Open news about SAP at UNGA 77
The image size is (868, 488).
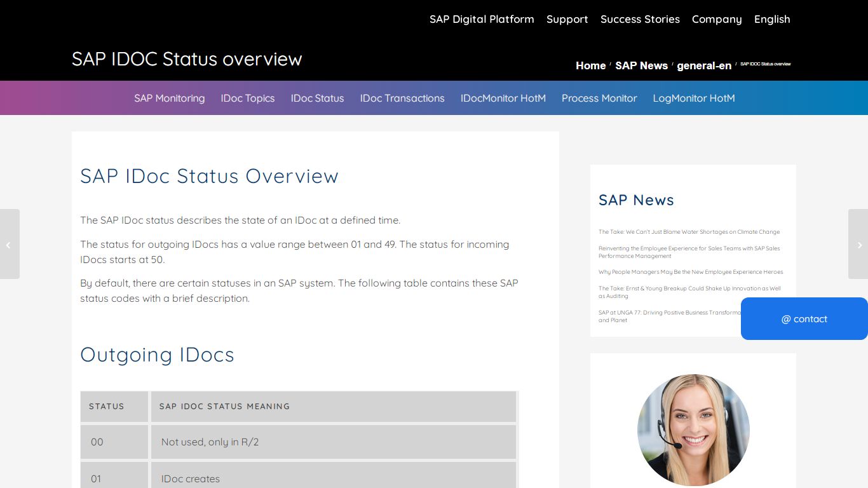click(x=670, y=316)
